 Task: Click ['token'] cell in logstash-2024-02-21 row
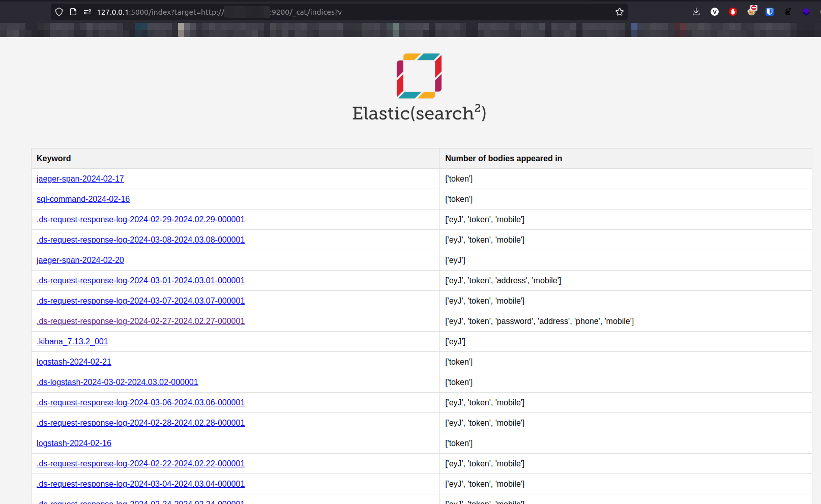pos(626,362)
